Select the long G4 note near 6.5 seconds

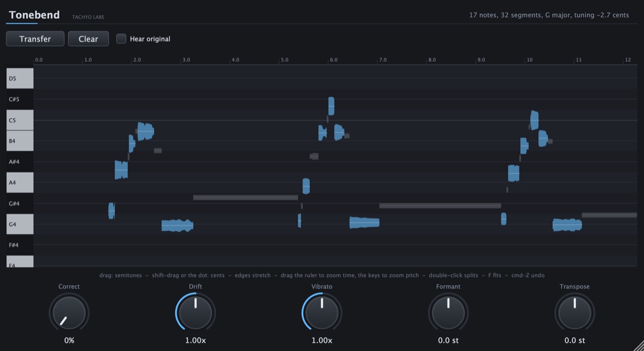click(x=364, y=223)
